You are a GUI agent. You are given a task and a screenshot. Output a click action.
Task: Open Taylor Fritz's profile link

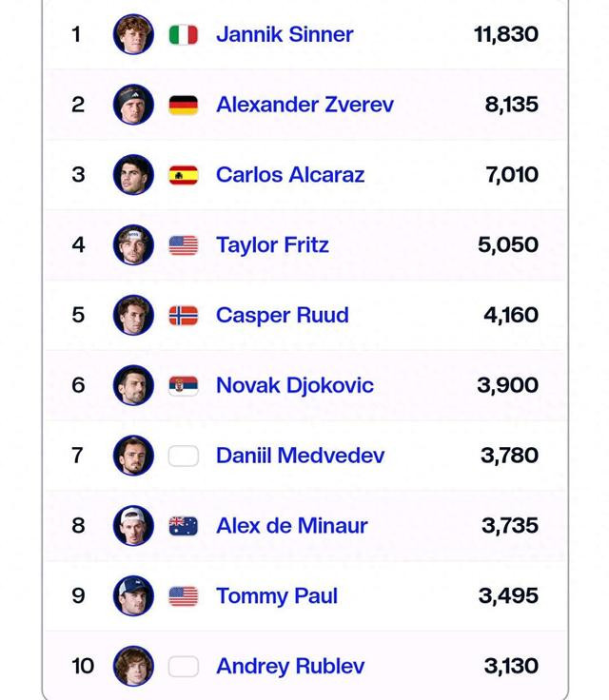point(272,245)
